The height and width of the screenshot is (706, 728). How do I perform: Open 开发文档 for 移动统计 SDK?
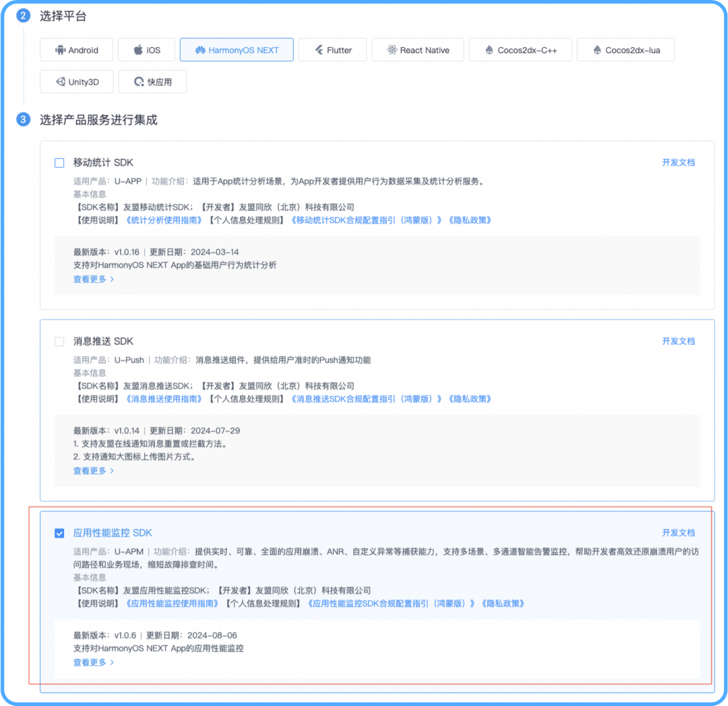point(678,162)
